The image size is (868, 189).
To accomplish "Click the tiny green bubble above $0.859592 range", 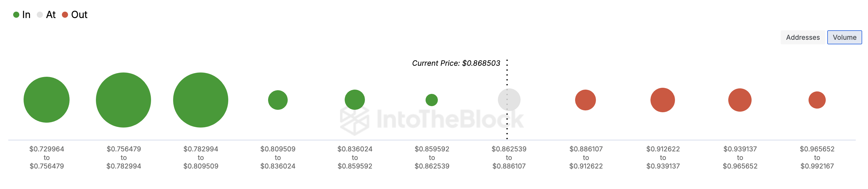I will (x=432, y=100).
